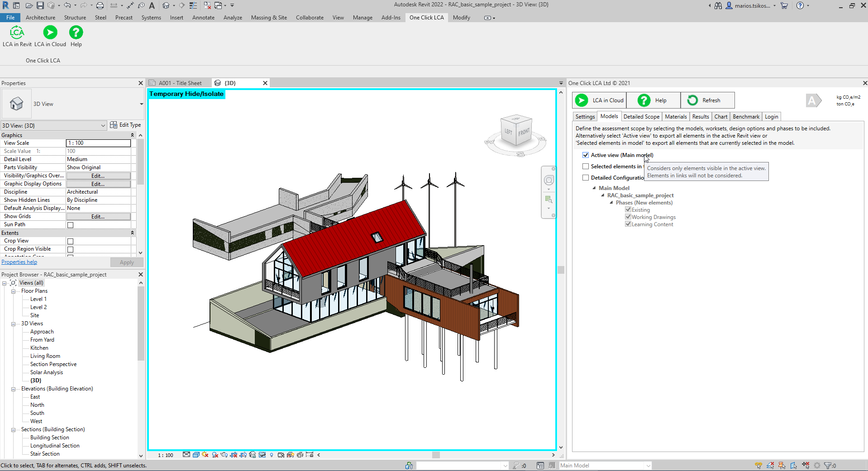Toggle the Sun Path checkbox

pyautogui.click(x=70, y=225)
